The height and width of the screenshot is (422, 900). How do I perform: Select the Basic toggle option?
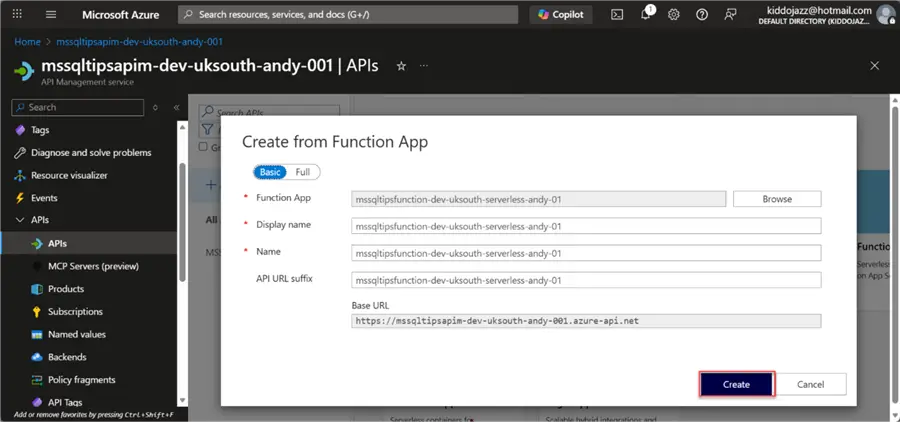pyautogui.click(x=270, y=172)
